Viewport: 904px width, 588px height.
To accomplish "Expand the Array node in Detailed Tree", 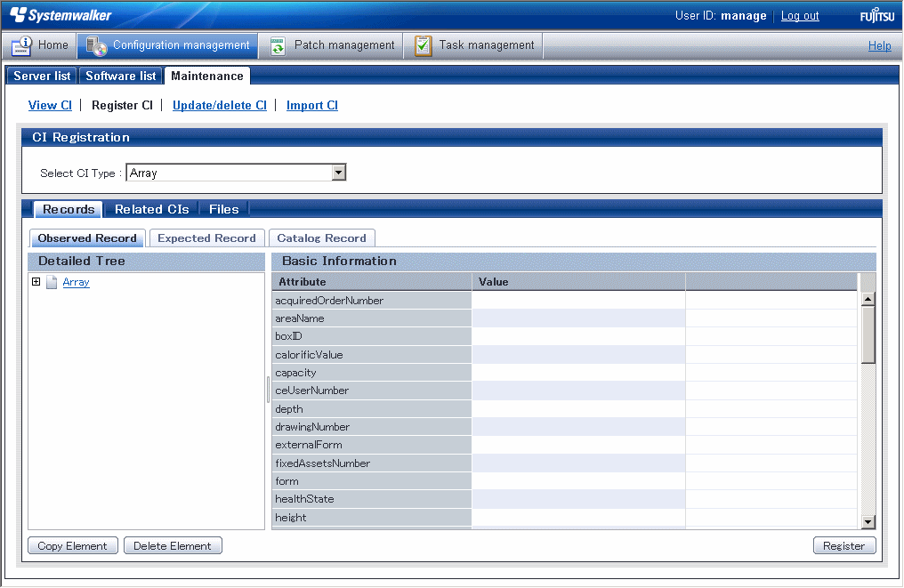I will [x=36, y=281].
